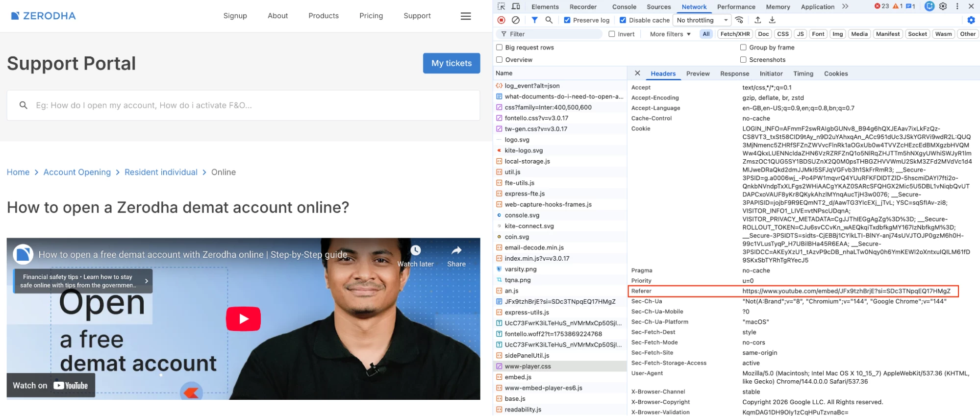Open Signup link in Zerodha nav
This screenshot has height=416, width=980.
coord(235,16)
